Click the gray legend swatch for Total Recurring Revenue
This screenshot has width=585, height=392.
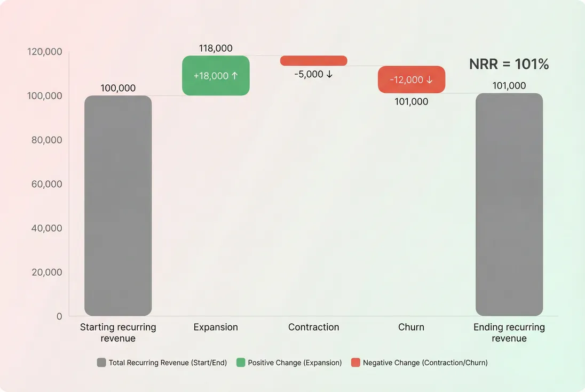click(101, 362)
